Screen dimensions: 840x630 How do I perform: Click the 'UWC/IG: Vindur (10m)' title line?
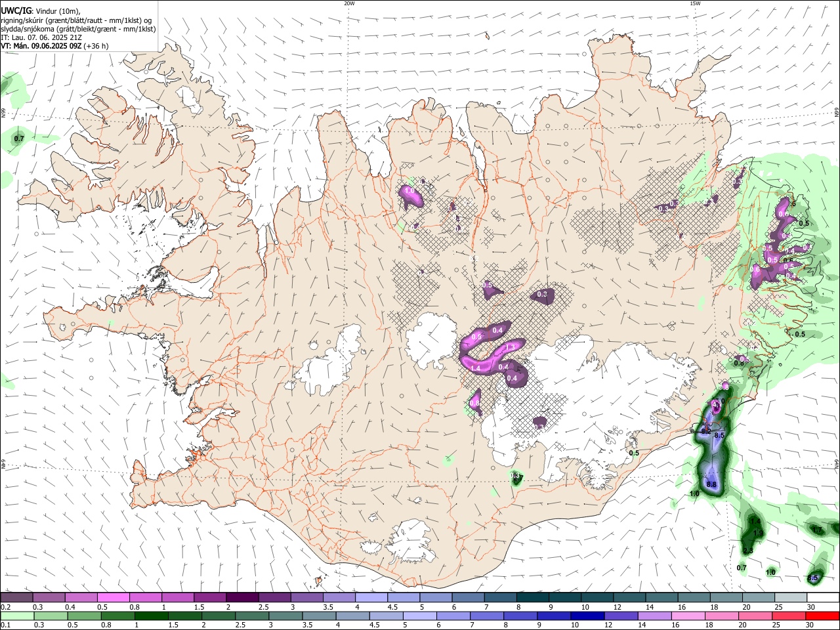tap(41, 11)
